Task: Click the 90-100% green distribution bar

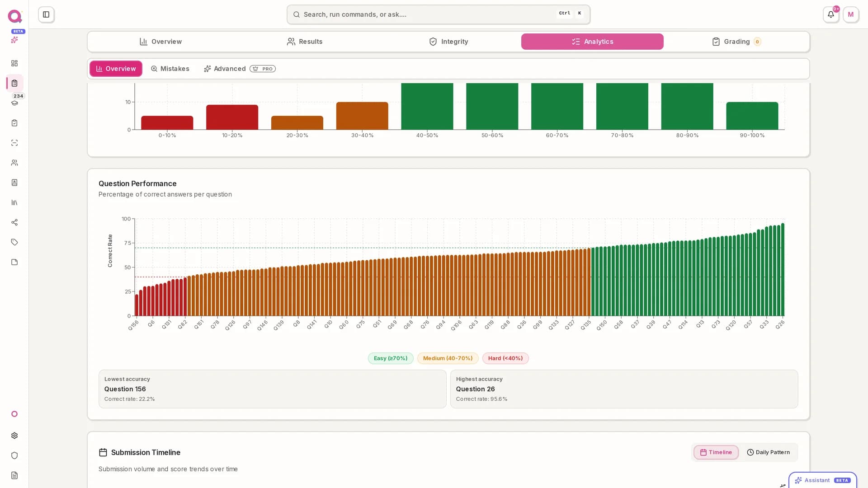Action: coord(752,116)
